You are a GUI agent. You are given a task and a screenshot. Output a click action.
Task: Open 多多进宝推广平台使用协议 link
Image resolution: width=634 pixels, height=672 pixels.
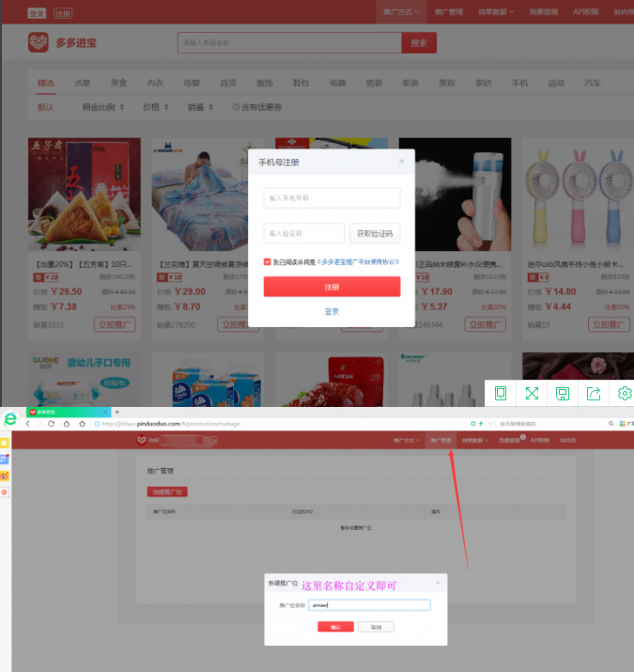click(358, 262)
